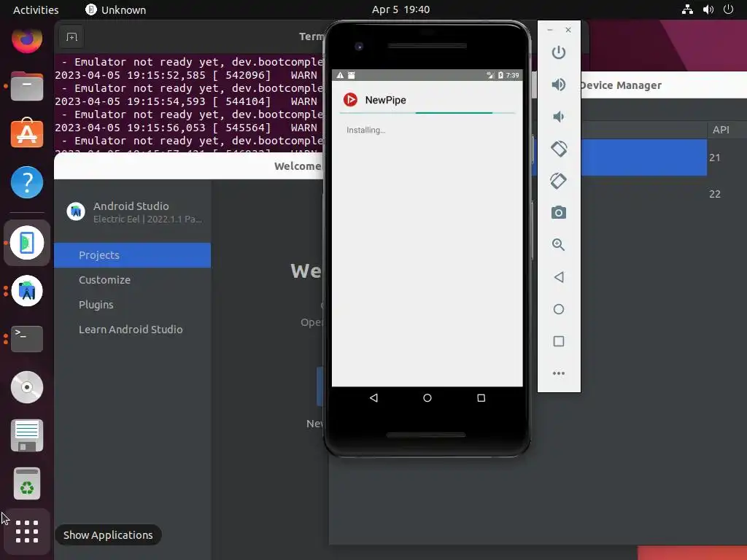Select Customize in Android Studio sidebar

[132, 280]
